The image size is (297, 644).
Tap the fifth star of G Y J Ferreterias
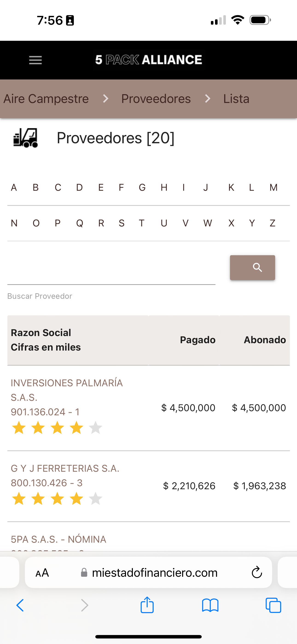tap(96, 498)
